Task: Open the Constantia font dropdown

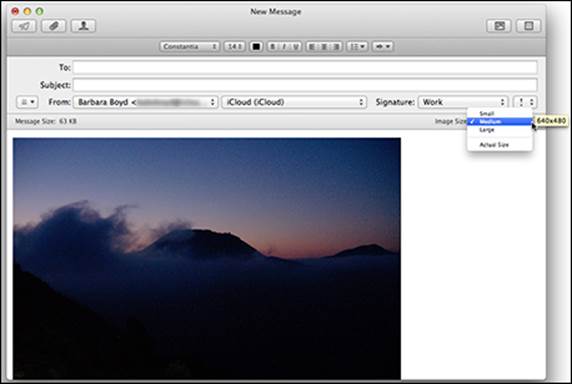Action: tap(190, 47)
